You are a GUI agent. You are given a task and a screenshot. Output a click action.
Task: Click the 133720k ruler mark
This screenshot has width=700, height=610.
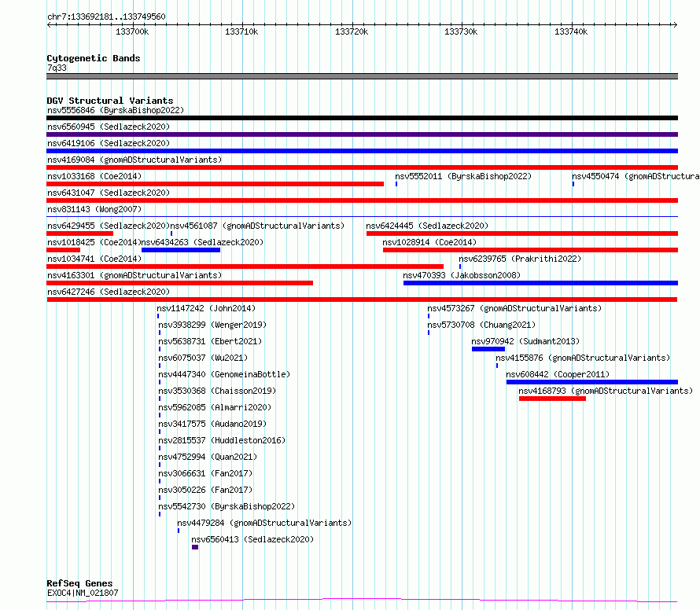[x=352, y=31]
